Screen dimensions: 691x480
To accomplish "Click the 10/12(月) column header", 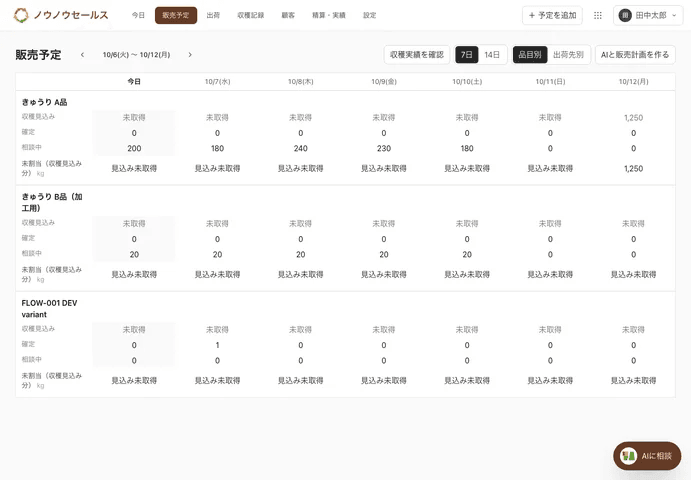I will [633, 82].
